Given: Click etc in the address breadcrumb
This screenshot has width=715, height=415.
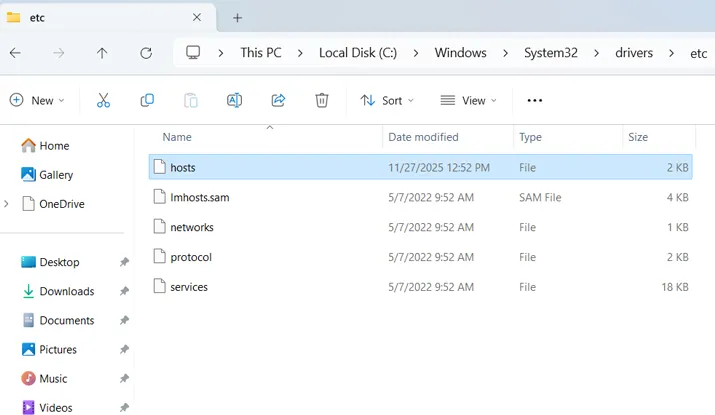Looking at the screenshot, I should [699, 53].
